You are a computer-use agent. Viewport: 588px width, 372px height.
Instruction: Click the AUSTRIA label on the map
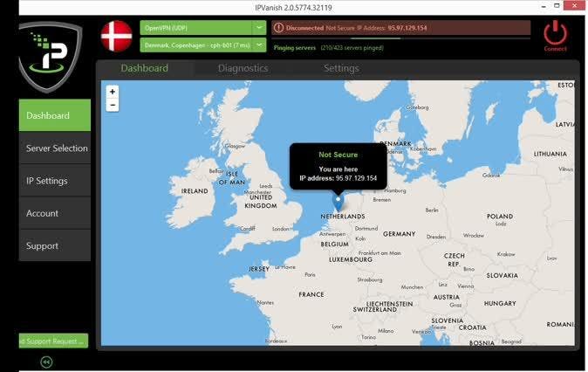coord(447,297)
